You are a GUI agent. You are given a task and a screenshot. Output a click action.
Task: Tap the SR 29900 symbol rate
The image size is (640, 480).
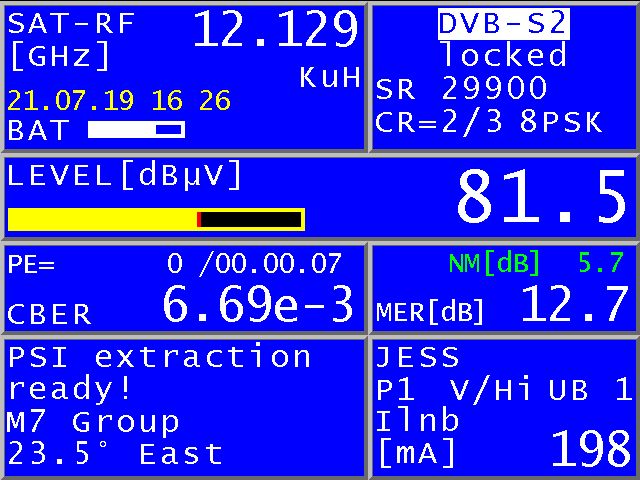461,89
